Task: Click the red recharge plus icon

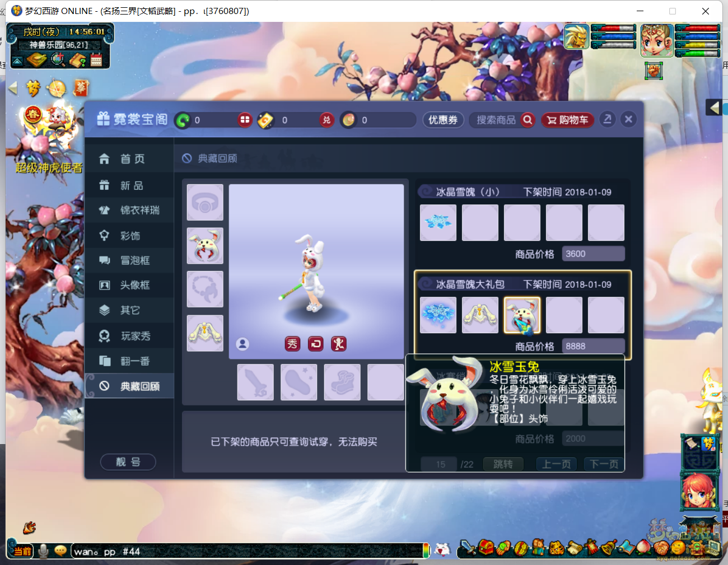Action: pos(245,120)
